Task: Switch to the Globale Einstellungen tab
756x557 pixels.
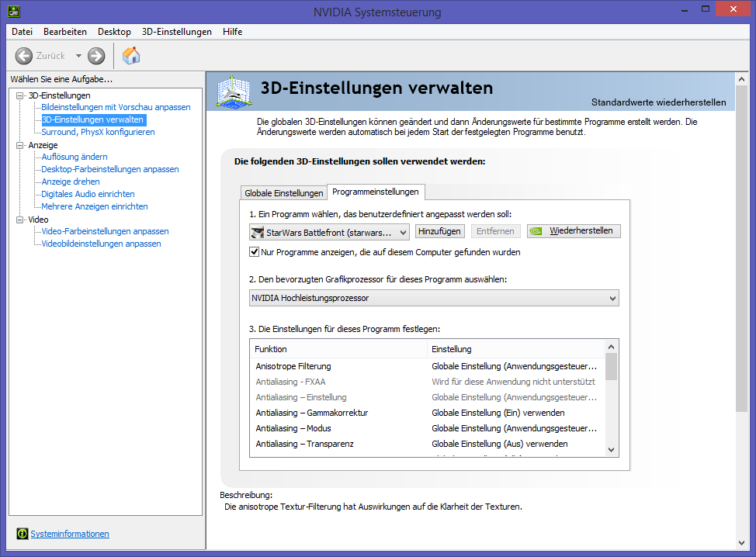Action: point(283,193)
